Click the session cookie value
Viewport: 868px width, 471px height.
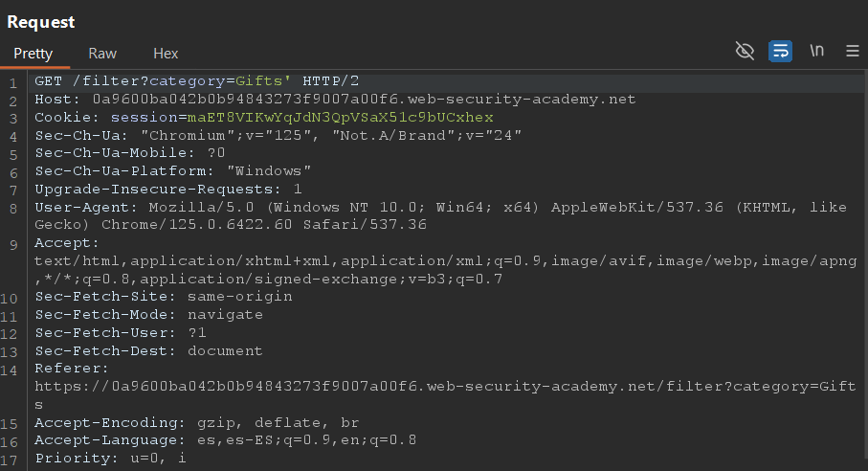point(341,118)
